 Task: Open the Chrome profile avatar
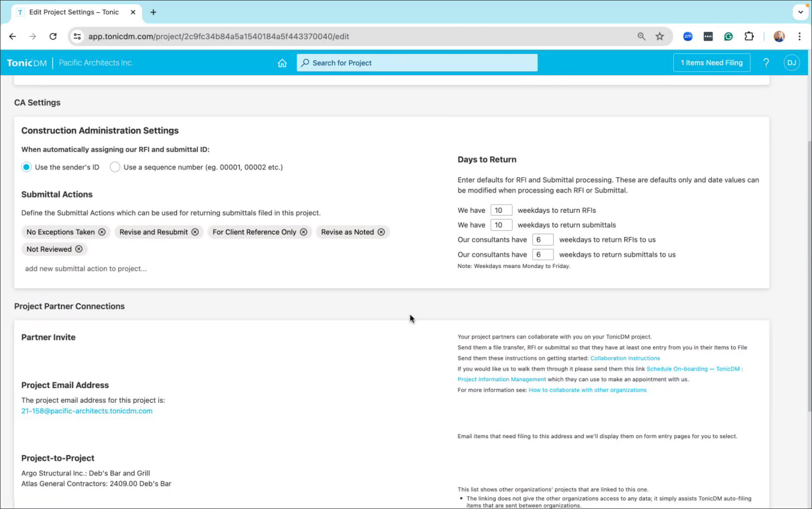pyautogui.click(x=779, y=36)
